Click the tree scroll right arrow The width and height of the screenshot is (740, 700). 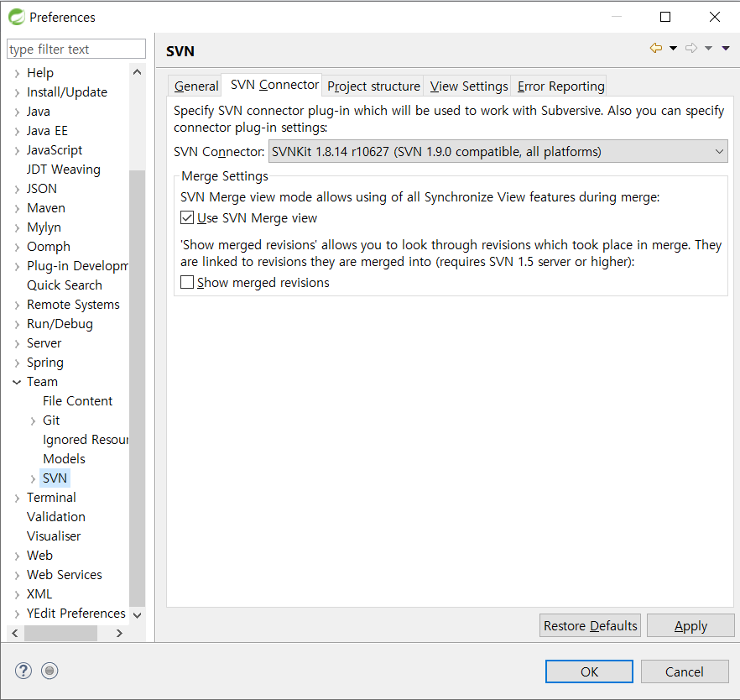(x=119, y=633)
